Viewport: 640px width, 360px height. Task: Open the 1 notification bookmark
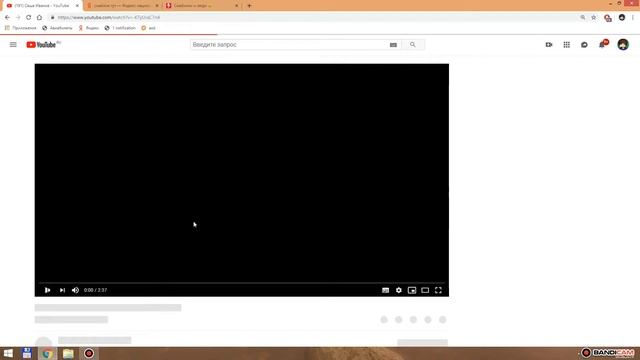pyautogui.click(x=120, y=28)
